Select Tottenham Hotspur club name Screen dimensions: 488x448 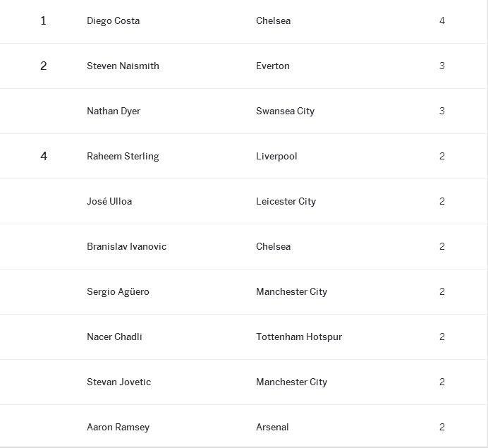299,337
